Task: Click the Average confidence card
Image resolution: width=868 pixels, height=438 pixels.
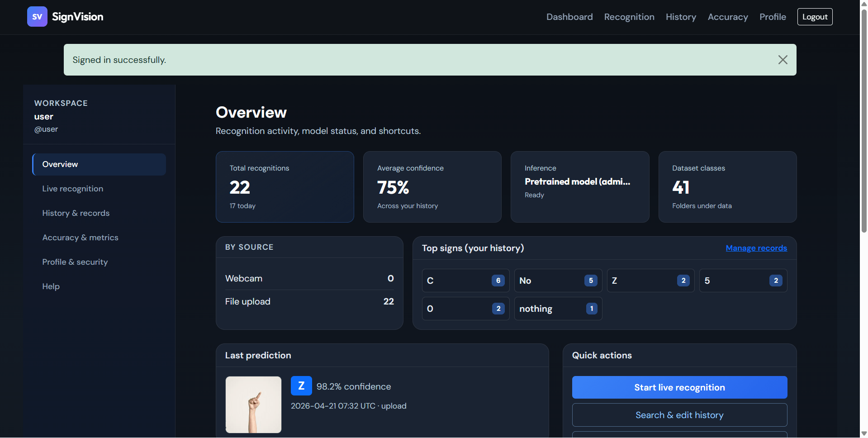Action: click(432, 187)
